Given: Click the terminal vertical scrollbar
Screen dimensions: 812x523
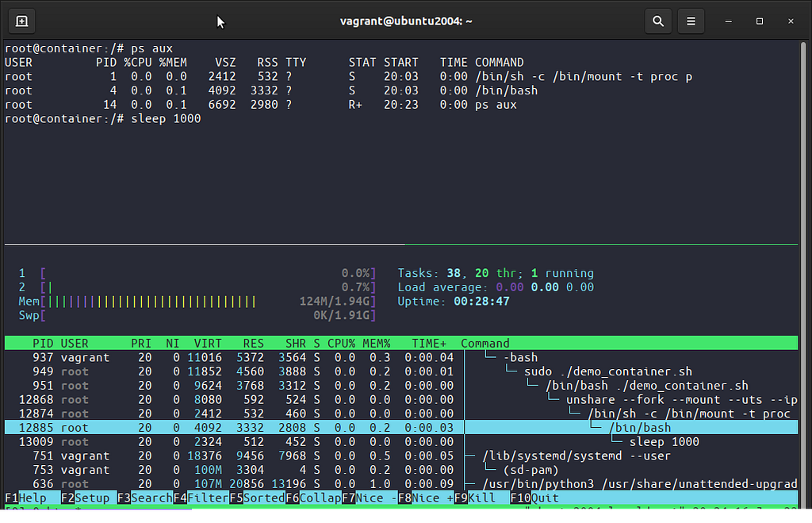Looking at the screenshot, I should 803,275.
